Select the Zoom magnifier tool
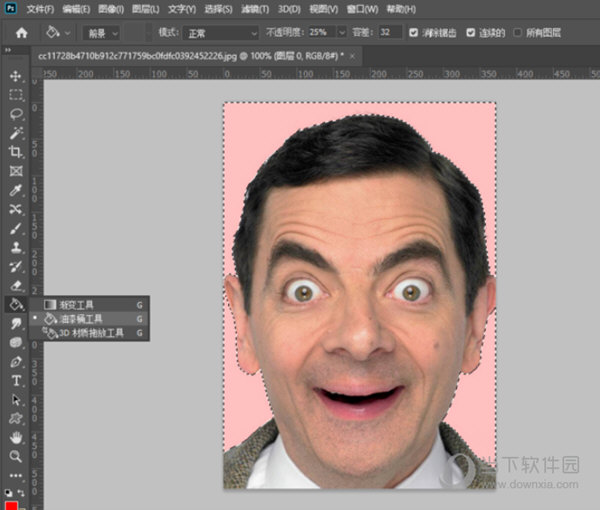This screenshot has height=510, width=600. [15, 456]
